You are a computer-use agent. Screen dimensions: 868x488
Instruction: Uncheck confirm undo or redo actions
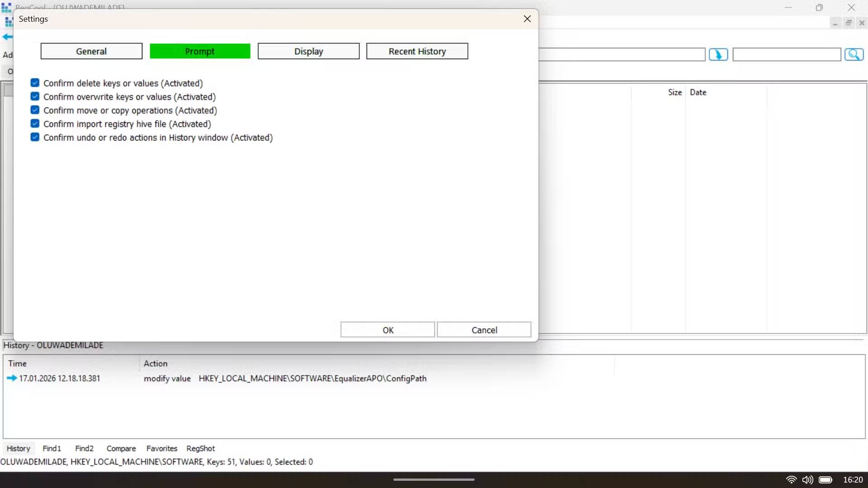35,137
